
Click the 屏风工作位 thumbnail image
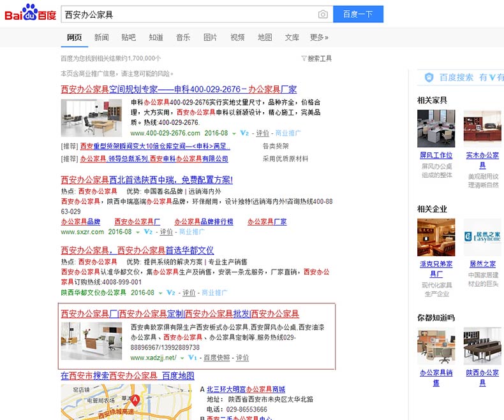[436, 129]
